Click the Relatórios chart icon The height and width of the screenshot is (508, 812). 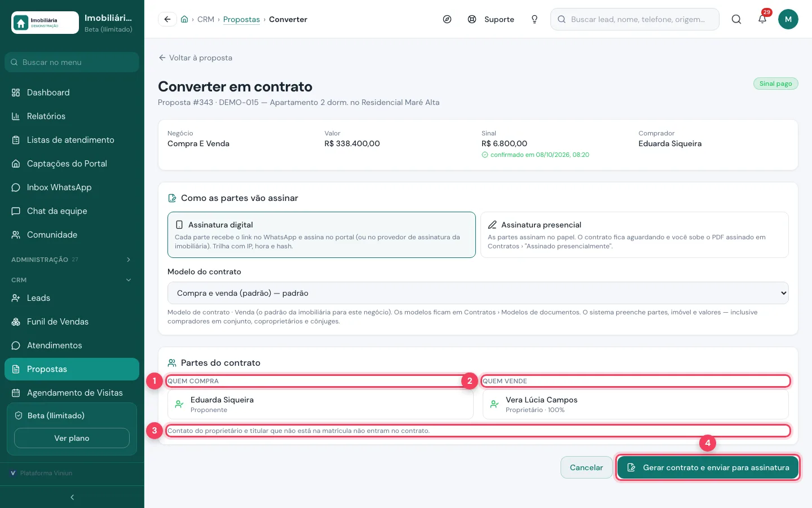16,116
